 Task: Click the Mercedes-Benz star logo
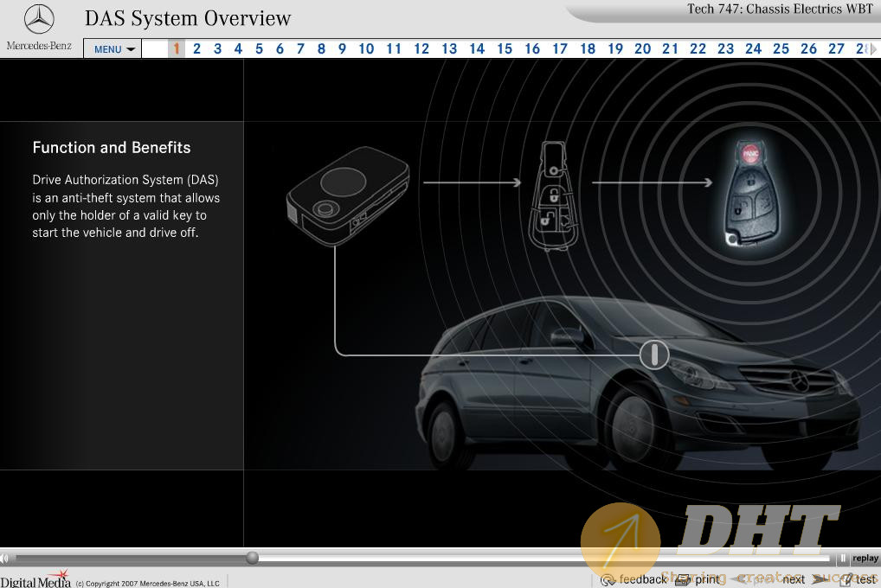(x=39, y=18)
